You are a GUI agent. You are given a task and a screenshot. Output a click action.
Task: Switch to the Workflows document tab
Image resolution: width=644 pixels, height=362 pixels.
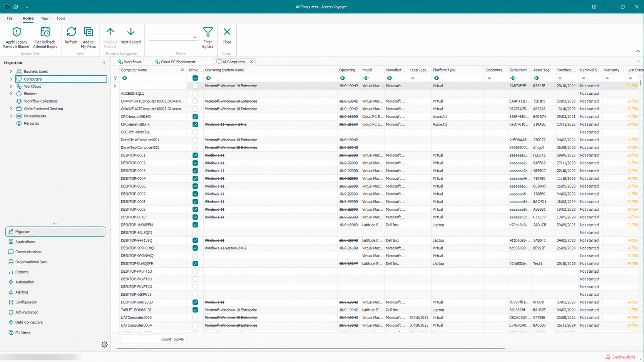coord(130,62)
